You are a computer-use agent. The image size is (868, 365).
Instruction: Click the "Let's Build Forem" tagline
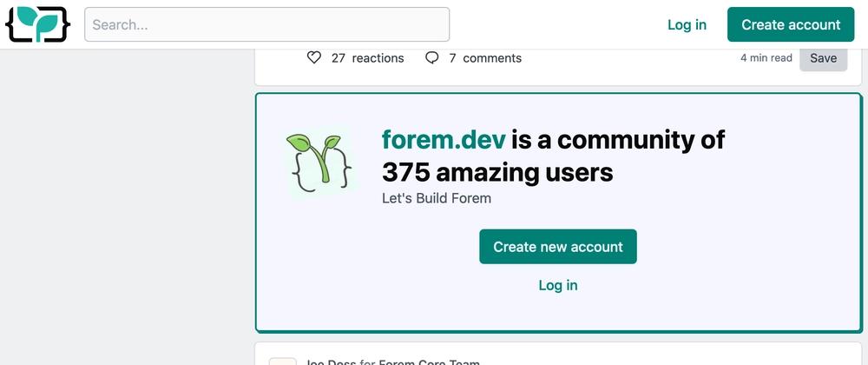click(x=437, y=198)
